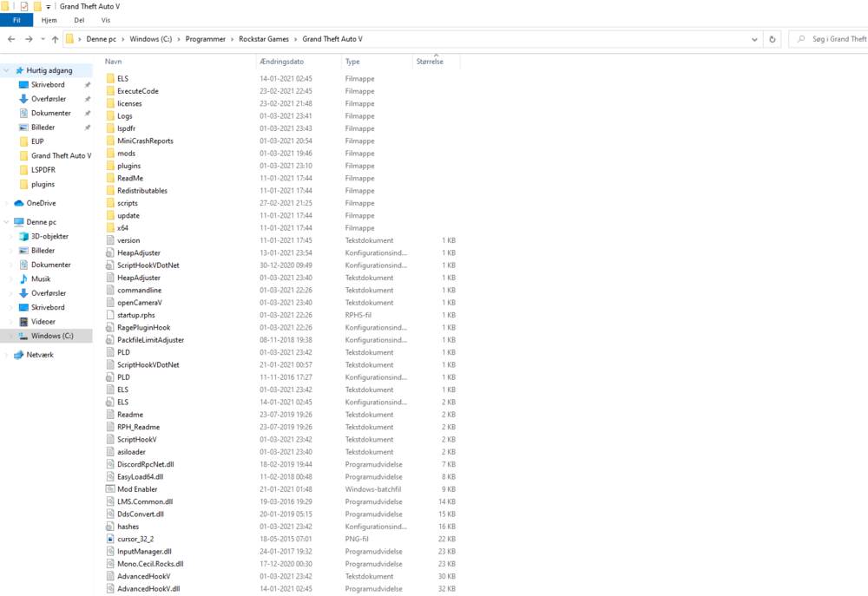Select Skrivebord under Hurtig adgang
The height and width of the screenshot is (596, 868).
pos(48,85)
